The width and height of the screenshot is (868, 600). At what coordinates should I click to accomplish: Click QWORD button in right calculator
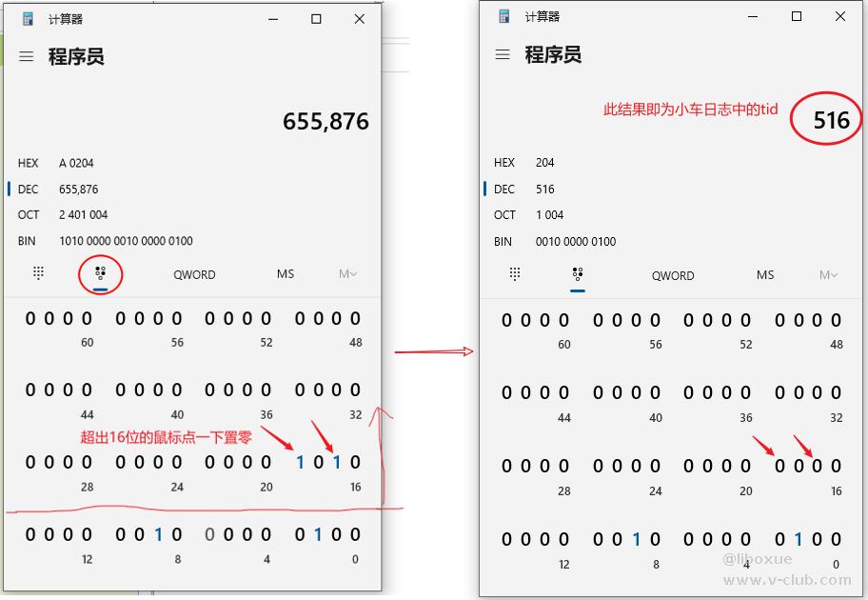click(673, 275)
